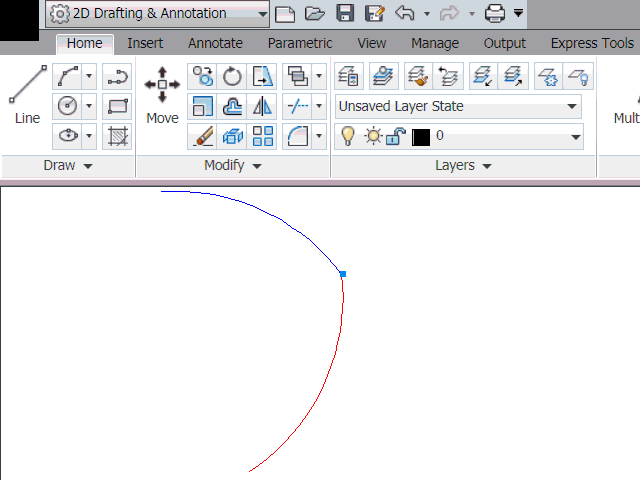The width and height of the screenshot is (640, 480).
Task: Click the Undo arrow
Action: pyautogui.click(x=404, y=13)
